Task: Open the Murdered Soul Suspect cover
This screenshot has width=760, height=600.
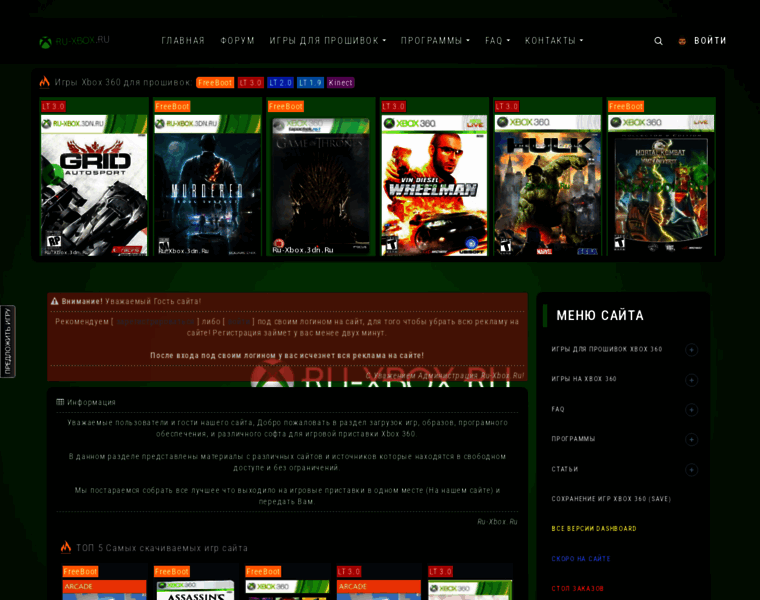Action: click(x=207, y=184)
